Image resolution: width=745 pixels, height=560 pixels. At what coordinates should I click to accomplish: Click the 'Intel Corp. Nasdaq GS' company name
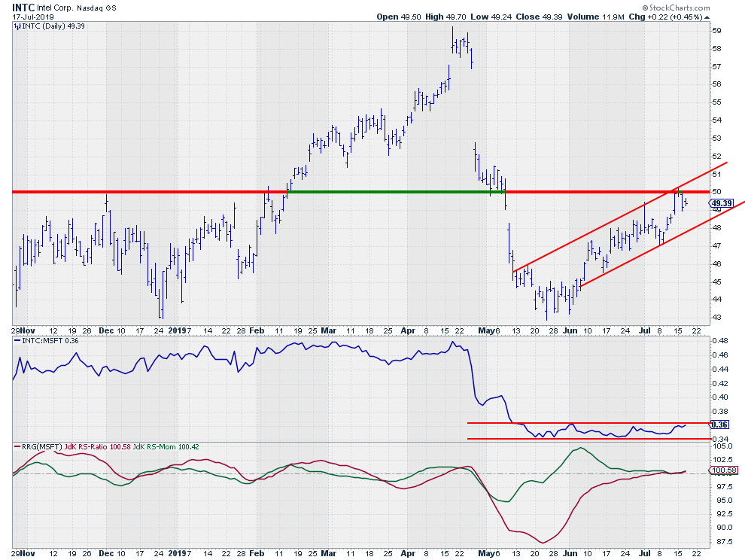[x=77, y=8]
